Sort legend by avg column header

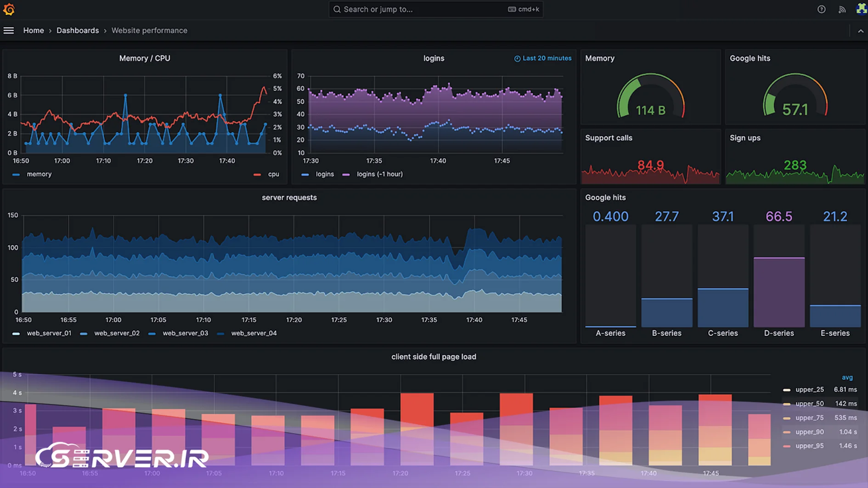[x=847, y=377]
